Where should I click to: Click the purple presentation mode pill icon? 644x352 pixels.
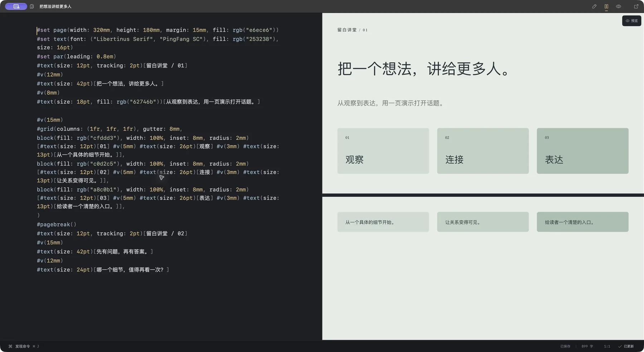16,6
